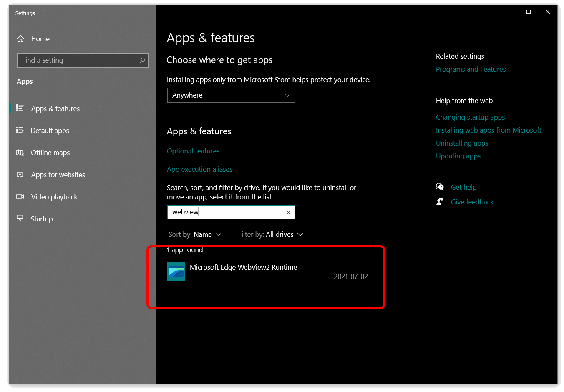Click the Microsoft Edge WebView2 Runtime app icon
This screenshot has width=564, height=392.
[x=176, y=271]
